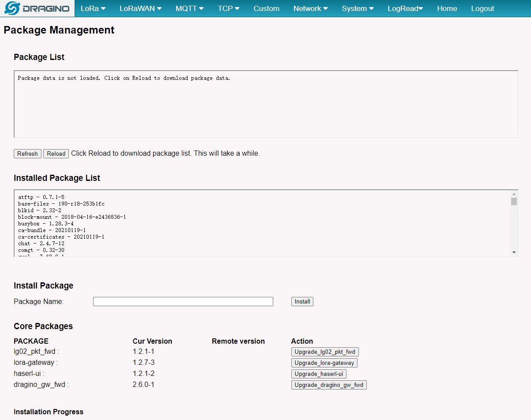
Task: Select the 'comgt - 0.32-30' line
Action: [41, 250]
